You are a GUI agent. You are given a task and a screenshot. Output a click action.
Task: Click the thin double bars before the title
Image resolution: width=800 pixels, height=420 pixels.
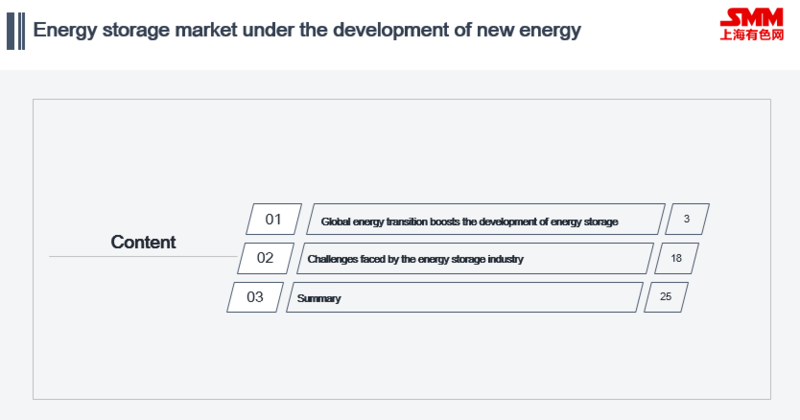pos(21,31)
